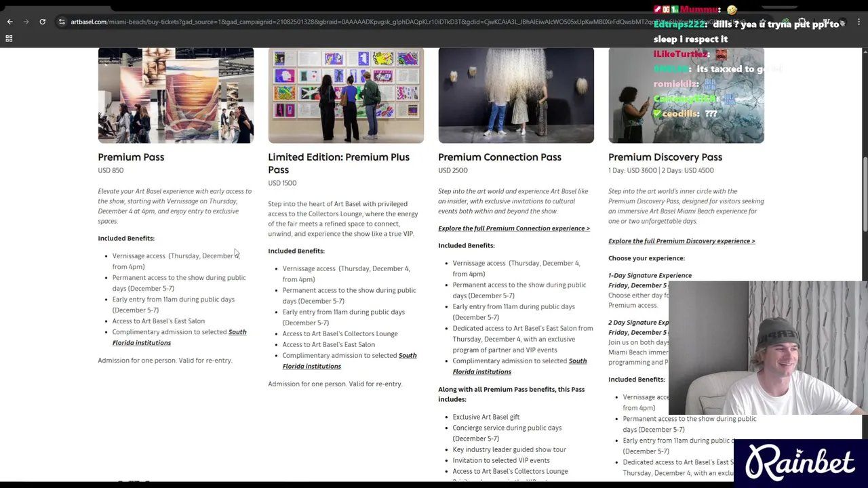Select the 'USD 2500' price text
The image size is (868, 488).
tap(453, 170)
